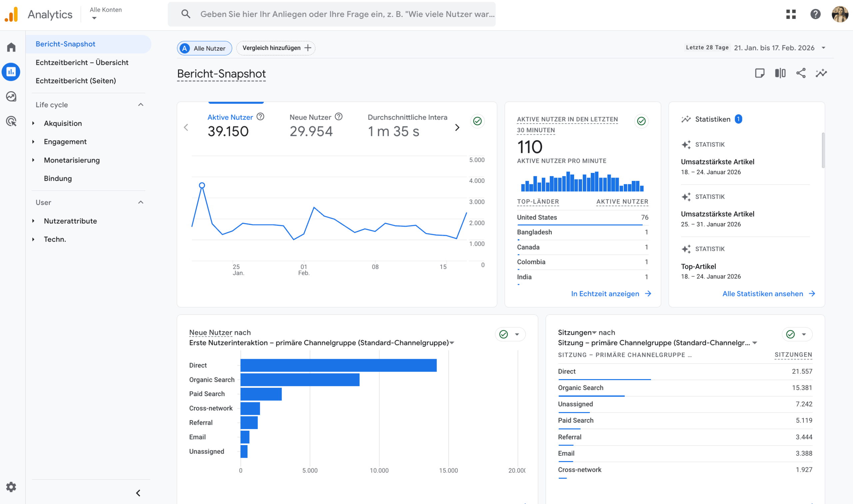Collapse the User section
Screen dimensions: 853x504
140,202
